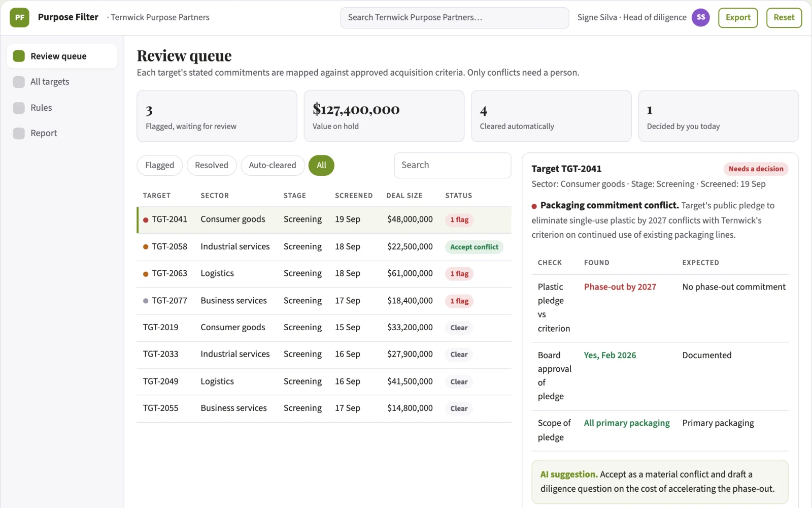Click the Reset button
Screen dimensions: 812x508
(784, 17)
